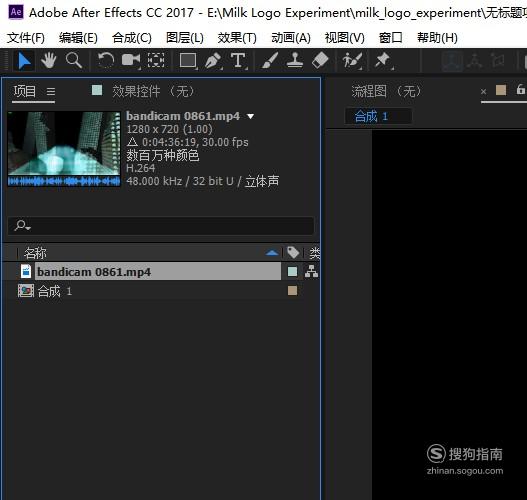The image size is (527, 500).
Task: Click the bandicam 0861.mp4 file icon
Action: (26, 271)
